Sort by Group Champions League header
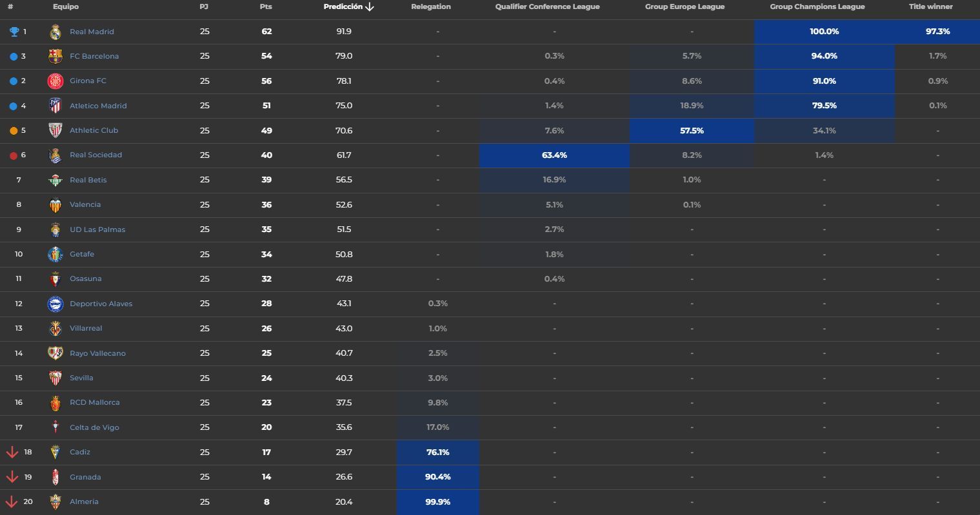Viewport: 980px width, 515px height. [x=817, y=6]
